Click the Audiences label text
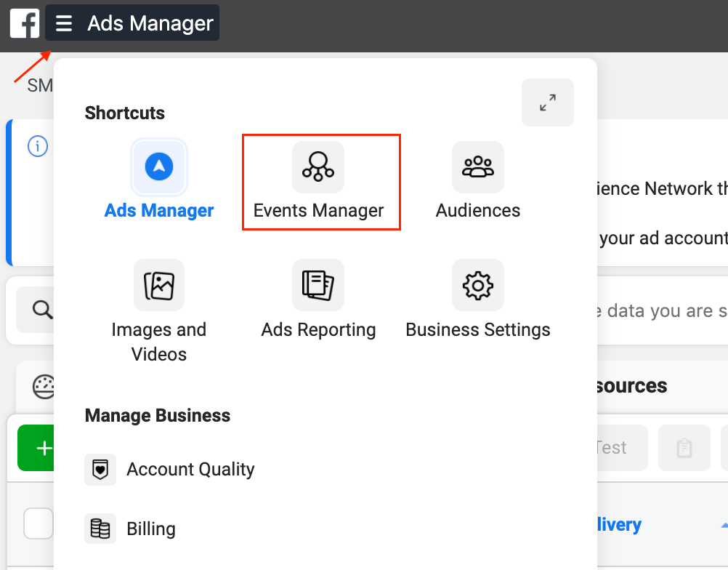The image size is (728, 570). click(x=478, y=210)
